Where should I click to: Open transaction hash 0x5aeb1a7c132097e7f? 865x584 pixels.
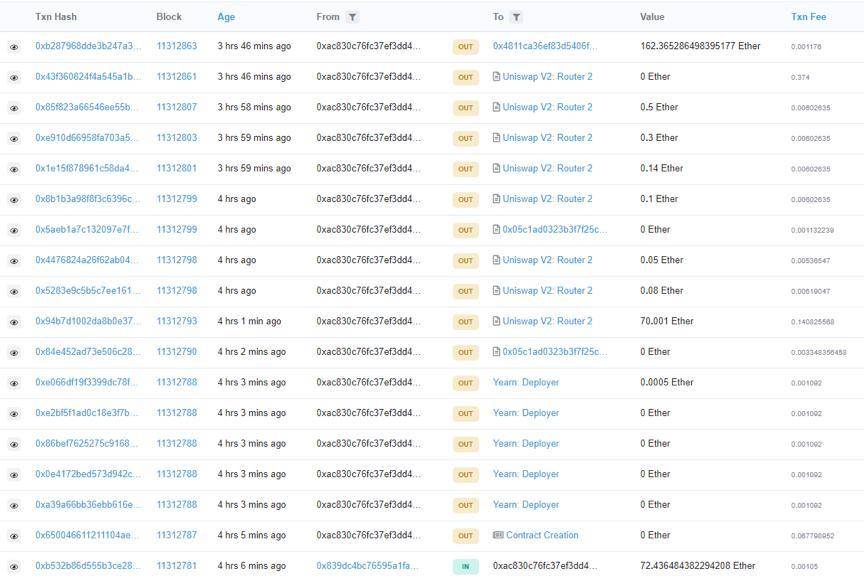(x=87, y=229)
